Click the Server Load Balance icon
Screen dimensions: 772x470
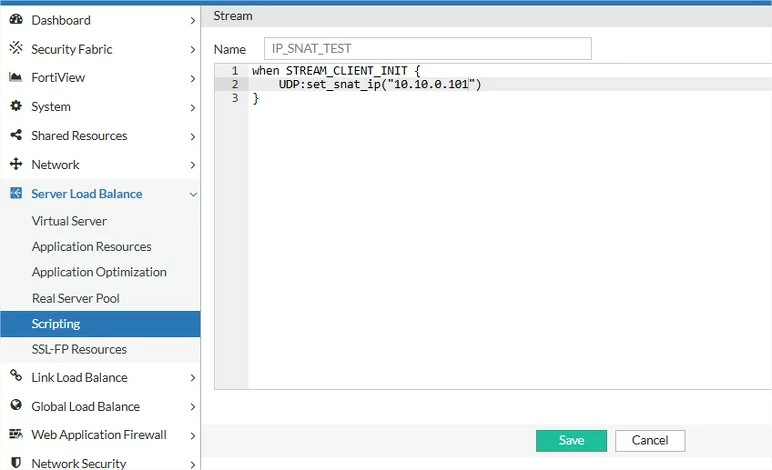click(16, 192)
